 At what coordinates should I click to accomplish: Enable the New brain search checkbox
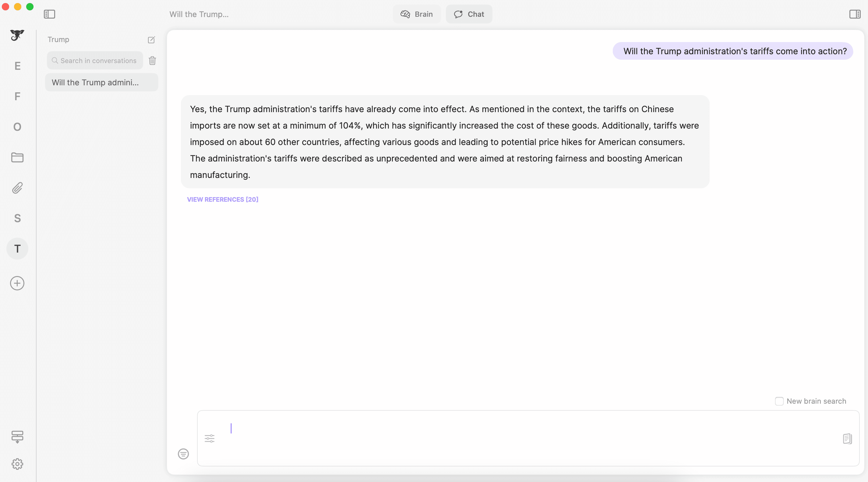(x=779, y=401)
